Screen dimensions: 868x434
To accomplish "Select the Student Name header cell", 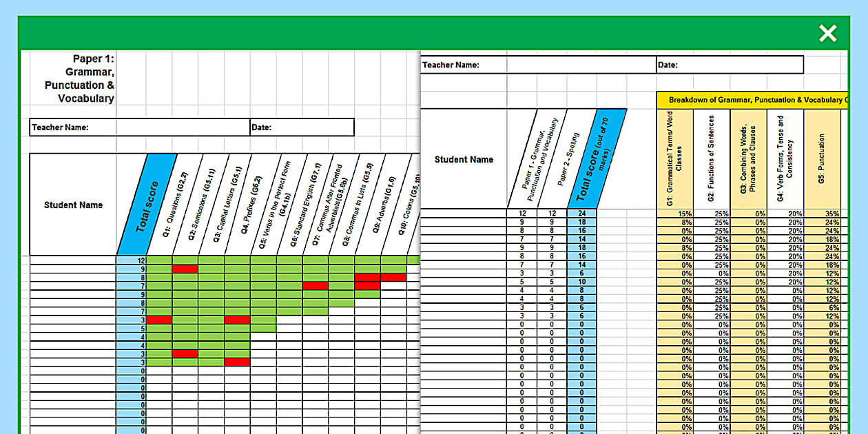I will [x=74, y=205].
